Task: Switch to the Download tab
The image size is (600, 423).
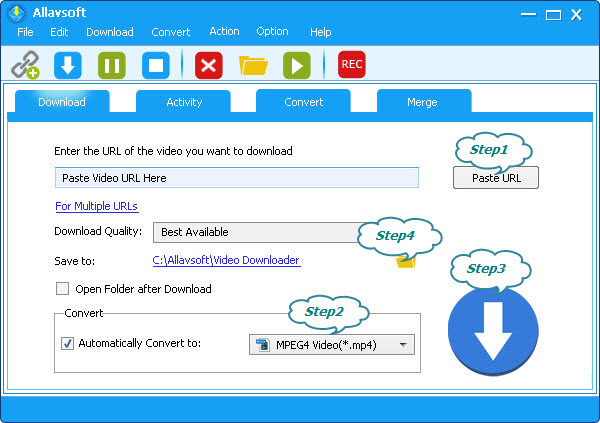Action: (x=62, y=102)
